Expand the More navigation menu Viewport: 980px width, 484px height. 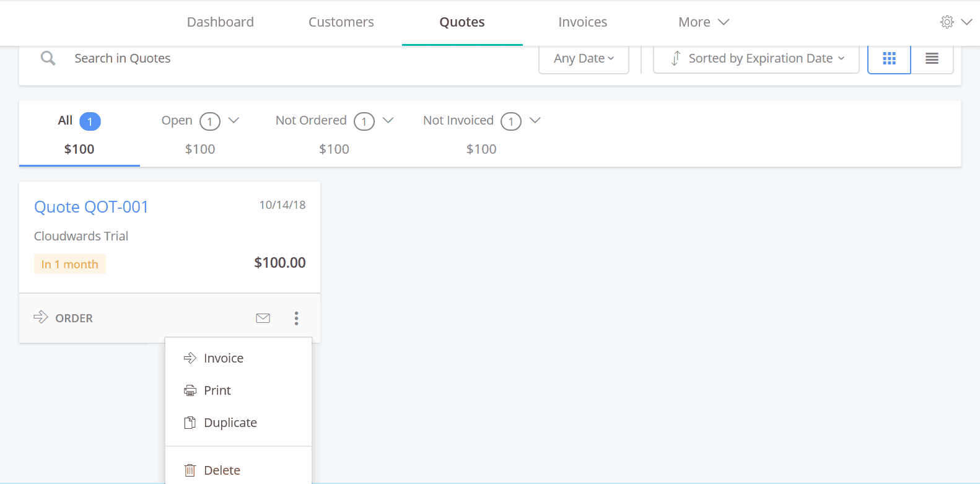click(x=704, y=22)
